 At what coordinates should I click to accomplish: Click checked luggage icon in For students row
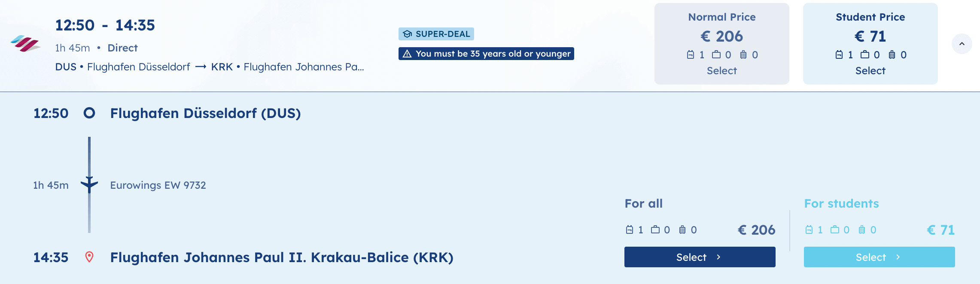click(x=862, y=230)
